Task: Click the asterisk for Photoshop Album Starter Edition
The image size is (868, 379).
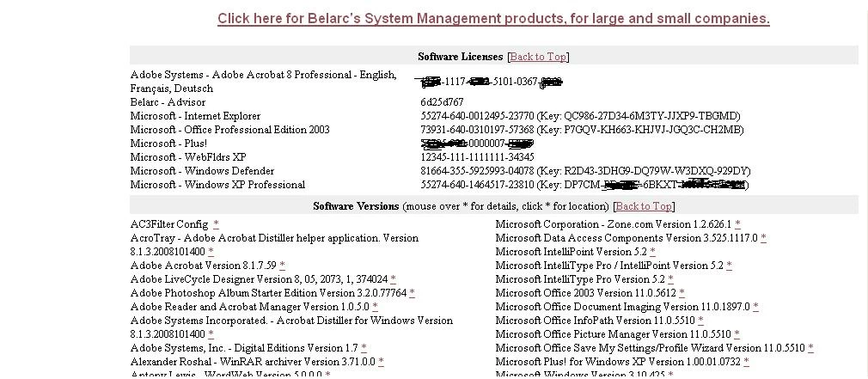Action: (x=413, y=293)
